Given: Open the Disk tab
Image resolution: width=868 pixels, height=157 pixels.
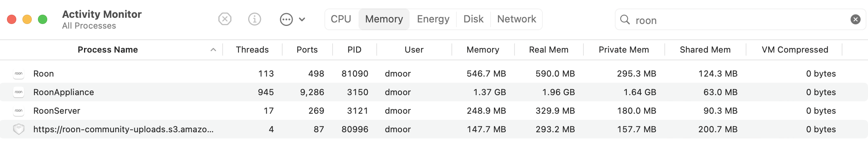Looking at the screenshot, I should [x=473, y=19].
